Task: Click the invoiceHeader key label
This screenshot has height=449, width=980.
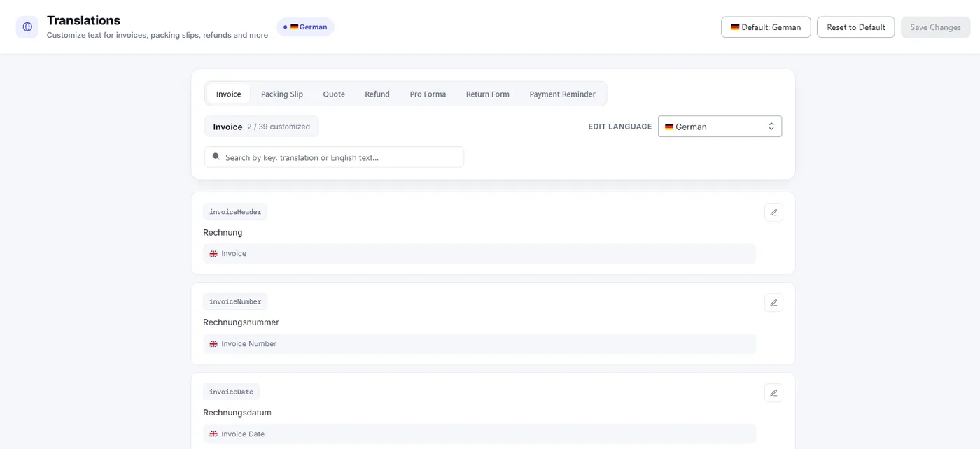Action: click(235, 212)
